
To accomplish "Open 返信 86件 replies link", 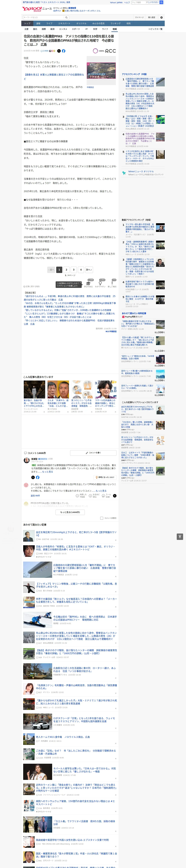I will click(x=35, y=496).
